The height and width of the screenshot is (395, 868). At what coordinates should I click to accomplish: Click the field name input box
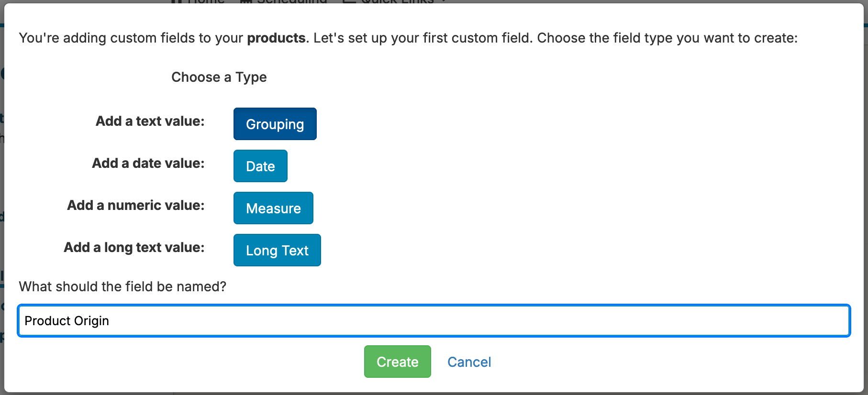click(x=434, y=320)
